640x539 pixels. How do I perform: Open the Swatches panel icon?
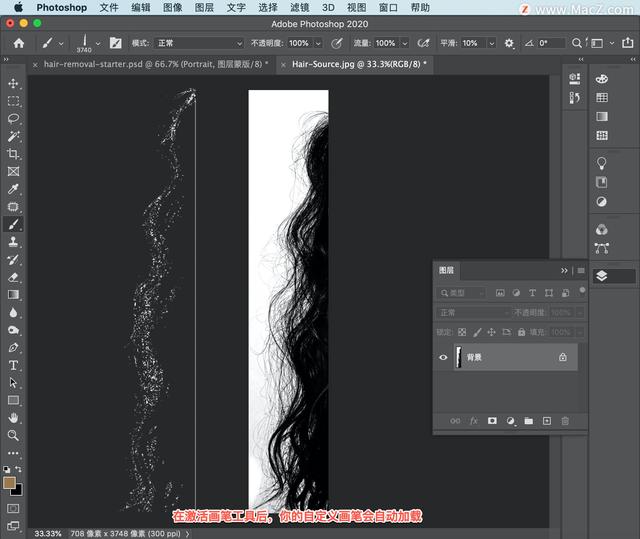(602, 98)
